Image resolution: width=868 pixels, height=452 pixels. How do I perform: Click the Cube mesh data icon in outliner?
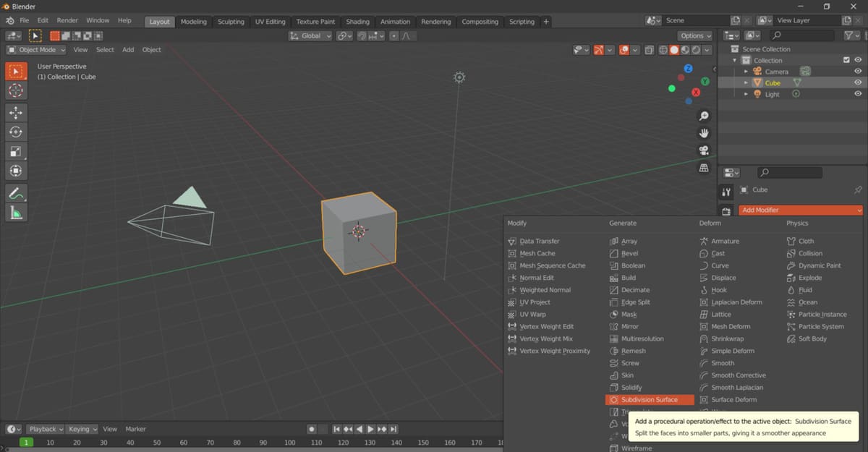[x=796, y=82]
